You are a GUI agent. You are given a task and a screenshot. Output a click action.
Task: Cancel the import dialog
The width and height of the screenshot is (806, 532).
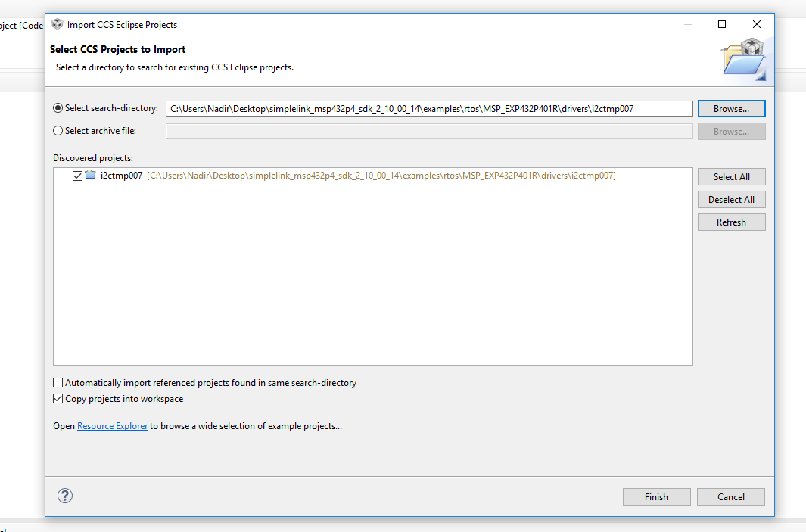coord(730,496)
